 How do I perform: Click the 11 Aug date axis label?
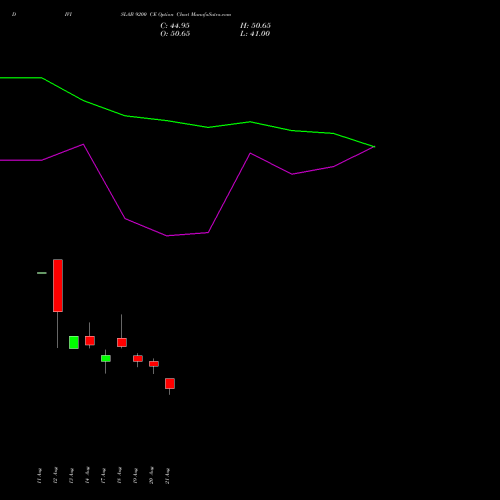point(39,476)
